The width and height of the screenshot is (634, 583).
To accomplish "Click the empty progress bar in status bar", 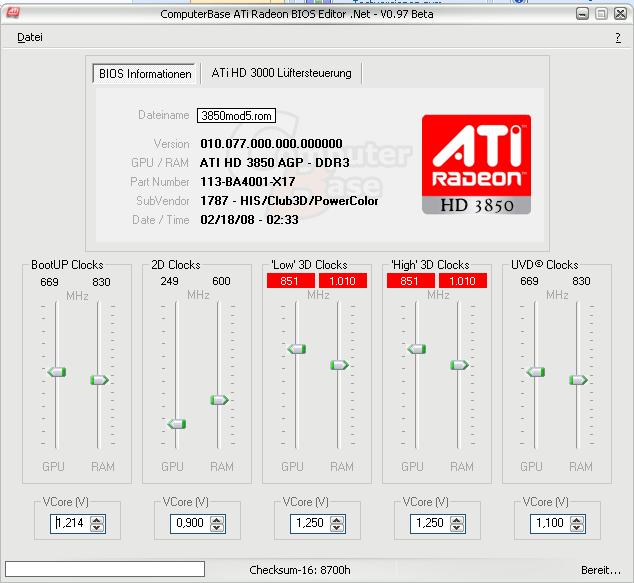I will pyautogui.click(x=105, y=569).
